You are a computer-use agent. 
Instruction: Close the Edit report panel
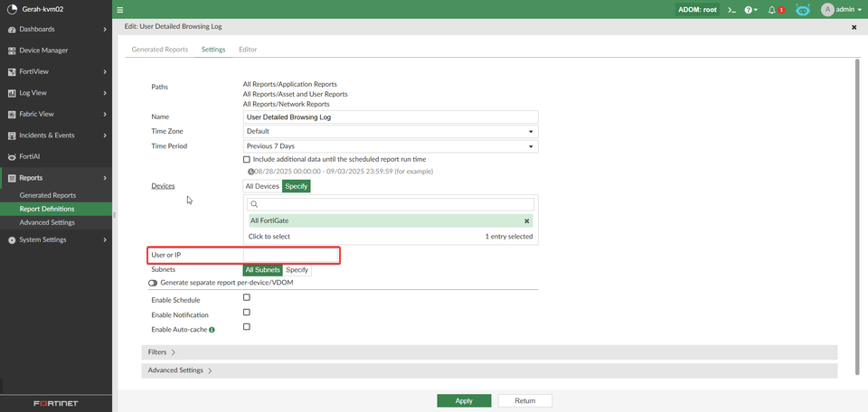[x=854, y=26]
